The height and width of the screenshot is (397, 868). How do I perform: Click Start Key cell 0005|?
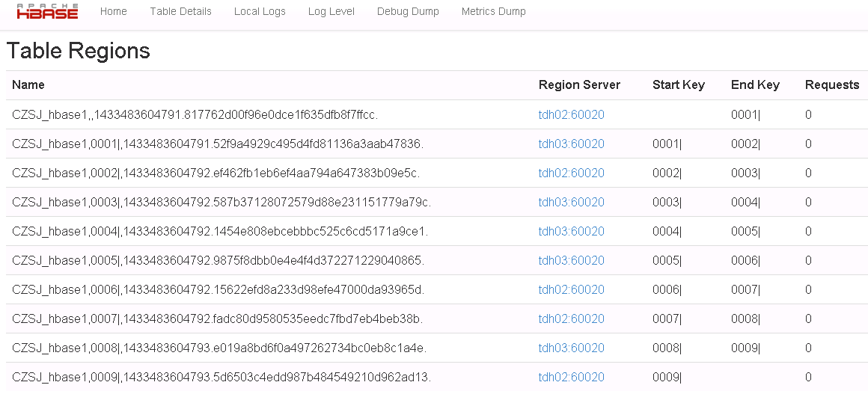(x=667, y=260)
